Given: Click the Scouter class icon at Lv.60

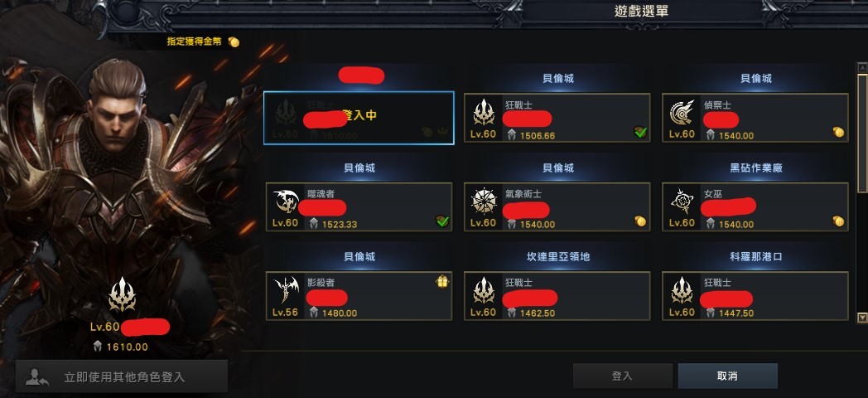Looking at the screenshot, I should [x=682, y=113].
